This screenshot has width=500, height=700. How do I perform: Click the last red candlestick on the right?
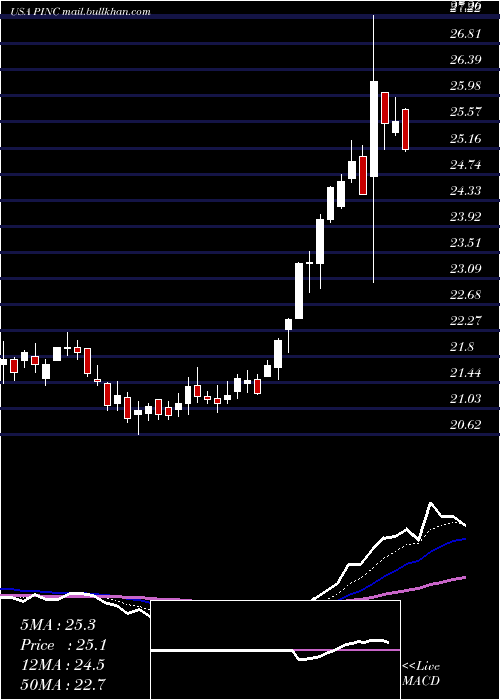coord(405,129)
